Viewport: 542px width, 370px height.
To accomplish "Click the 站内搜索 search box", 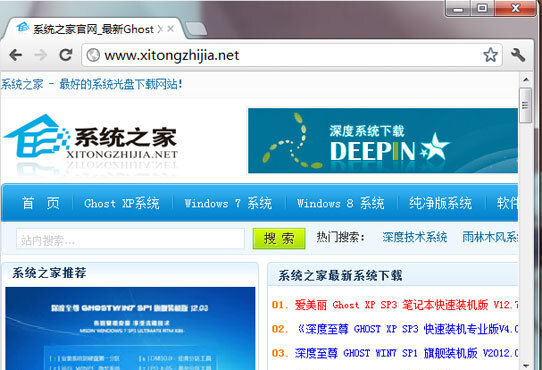I will 130,239.
